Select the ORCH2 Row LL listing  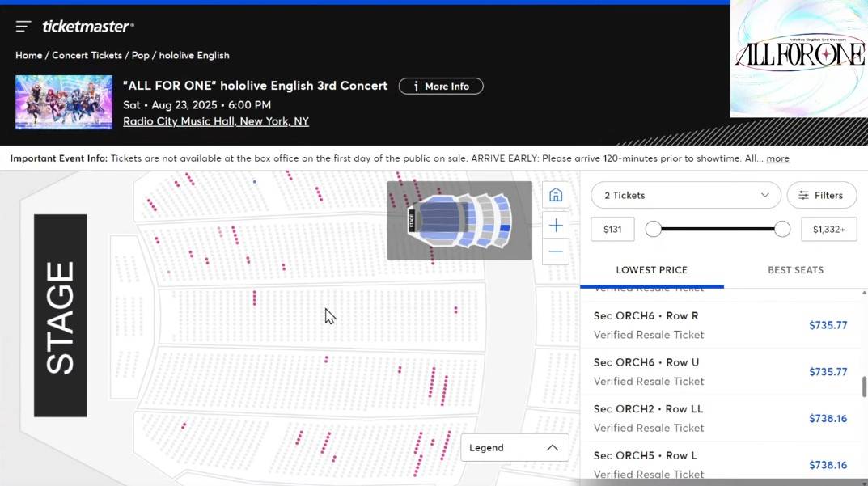tap(722, 418)
